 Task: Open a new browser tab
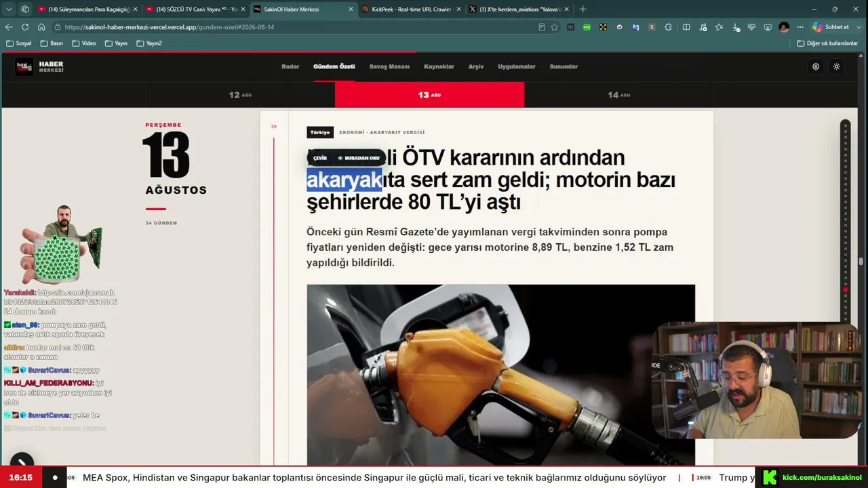pos(583,9)
